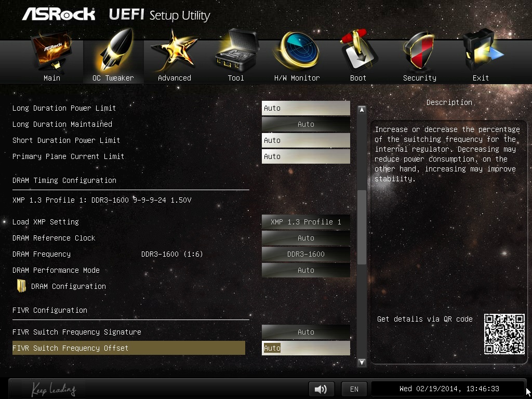The image size is (532, 399).
Task: Click the vertical scrollbar thumb
Action: pyautogui.click(x=362, y=227)
